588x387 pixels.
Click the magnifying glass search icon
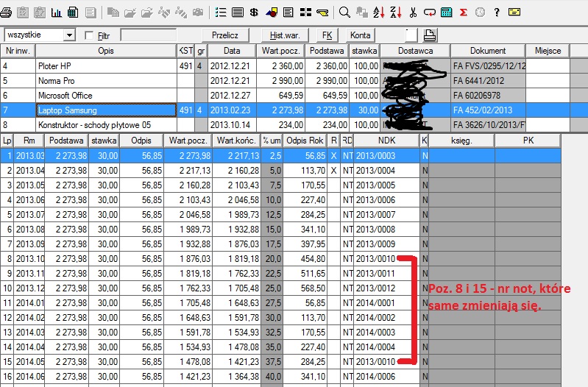pos(344,13)
